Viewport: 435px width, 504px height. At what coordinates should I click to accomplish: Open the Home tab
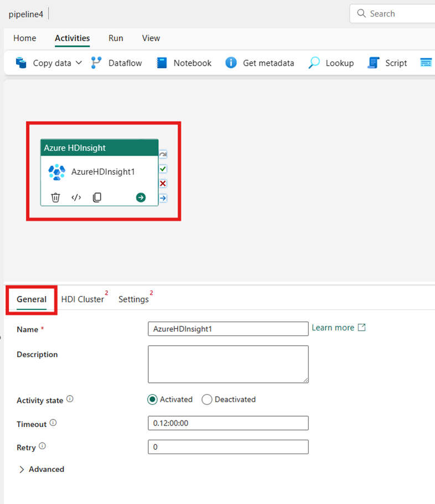tap(25, 38)
